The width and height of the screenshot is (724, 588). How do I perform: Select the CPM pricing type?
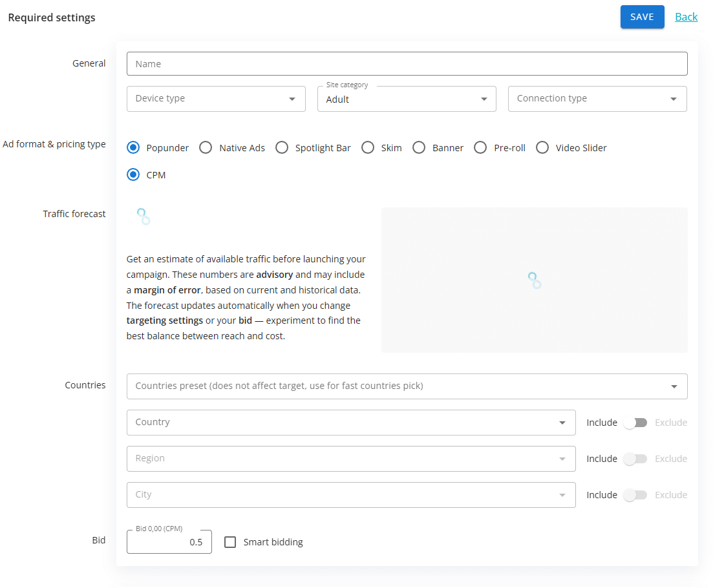(x=133, y=175)
